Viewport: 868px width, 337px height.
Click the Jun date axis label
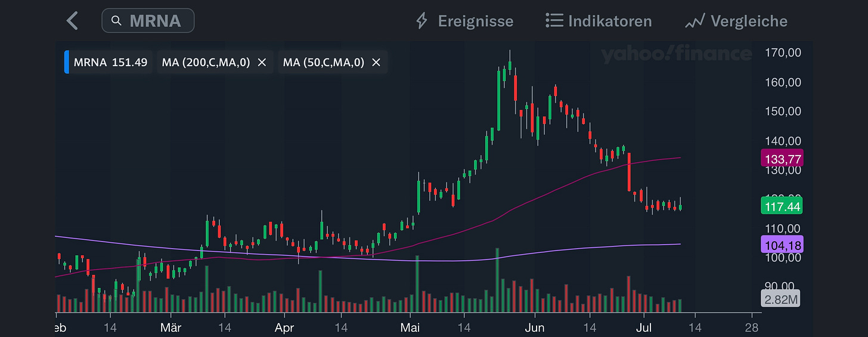[x=535, y=327]
